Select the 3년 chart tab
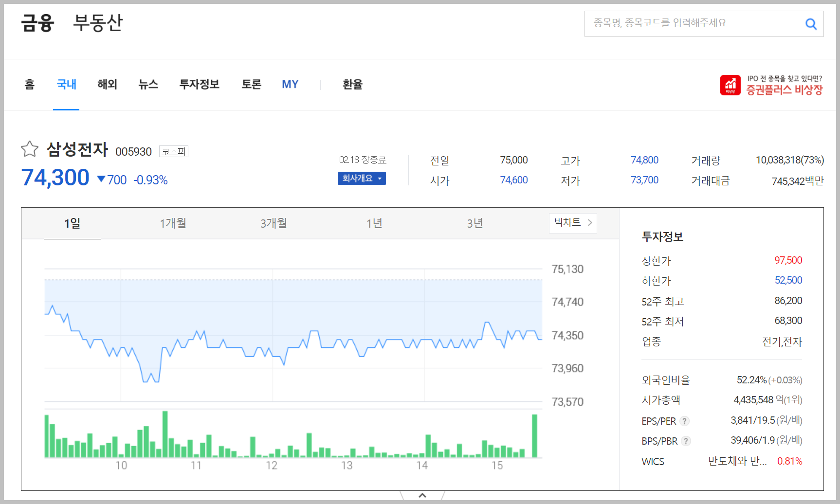The height and width of the screenshot is (504, 840). [475, 223]
